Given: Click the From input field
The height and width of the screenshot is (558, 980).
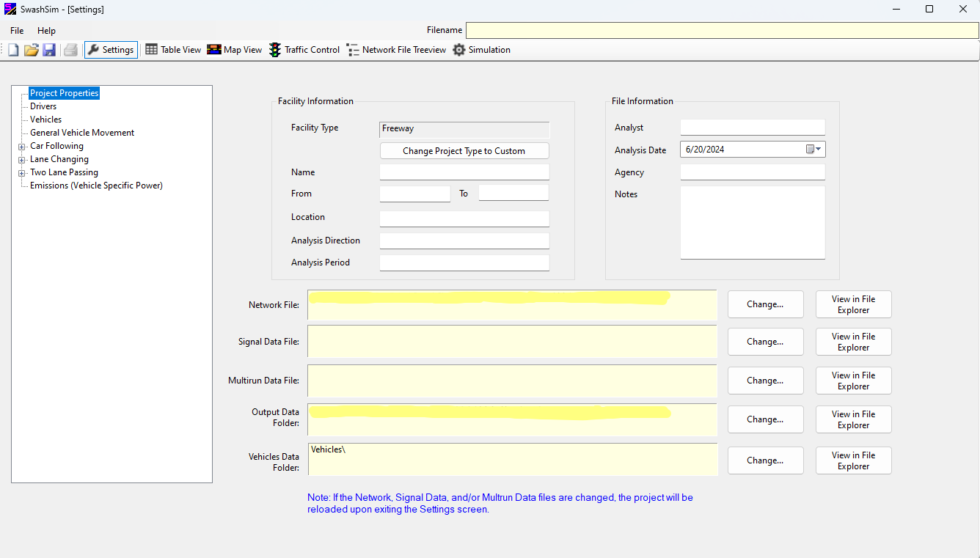Looking at the screenshot, I should point(414,194).
